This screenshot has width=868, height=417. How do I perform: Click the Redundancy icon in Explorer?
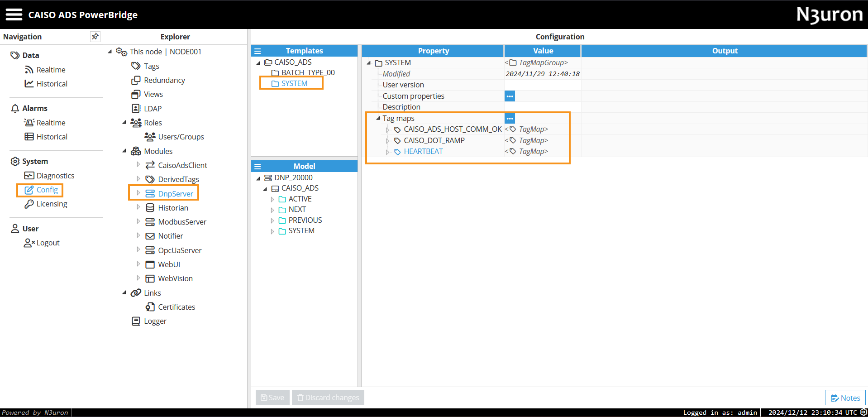click(136, 80)
